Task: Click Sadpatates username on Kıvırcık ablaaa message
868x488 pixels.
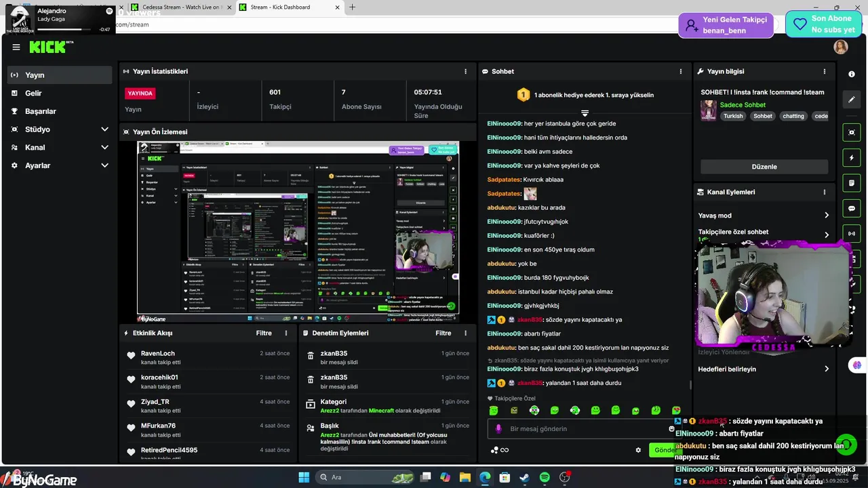Action: tap(504, 180)
